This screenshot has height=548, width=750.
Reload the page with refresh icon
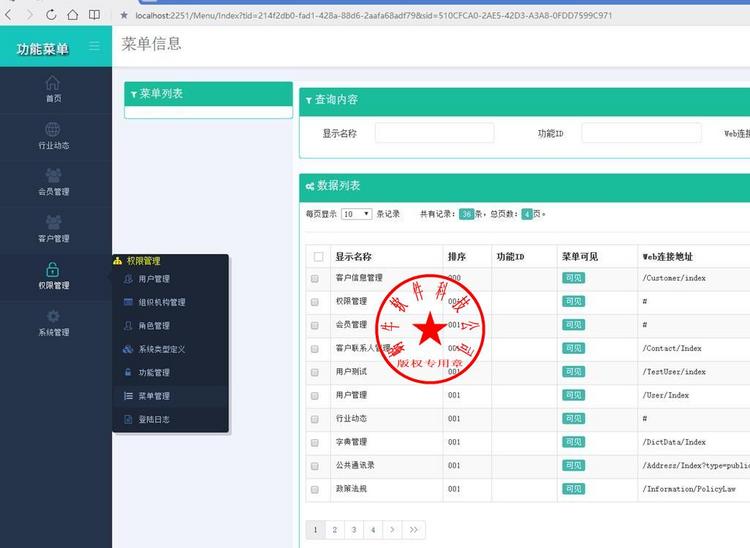coord(51,15)
